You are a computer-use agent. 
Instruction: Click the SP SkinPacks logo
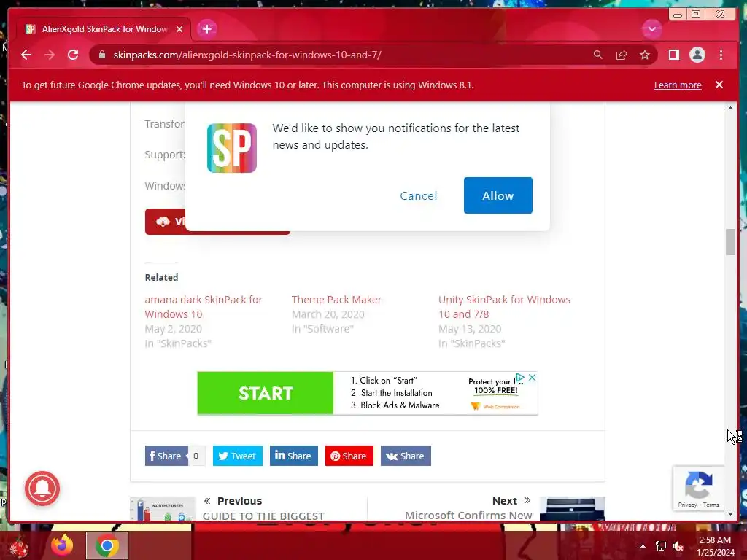coord(232,147)
